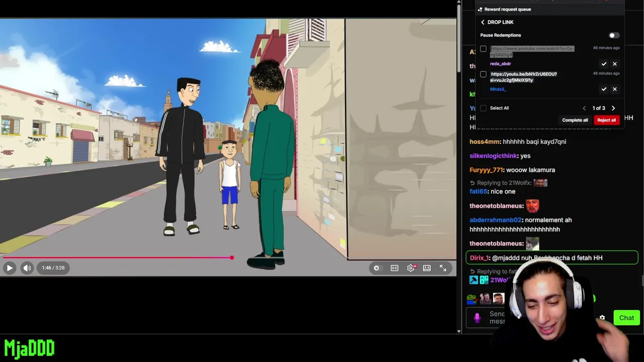Go to the next page of redemptions
The width and height of the screenshot is (644, 362).
(613, 108)
